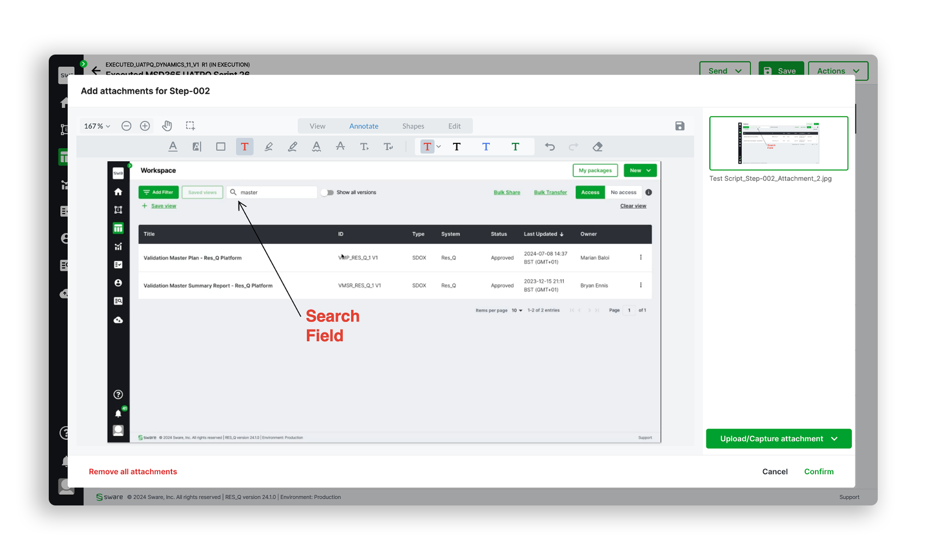Viewport: 927px width, 560px height.
Task: Click the Shapes tab
Action: [413, 125]
